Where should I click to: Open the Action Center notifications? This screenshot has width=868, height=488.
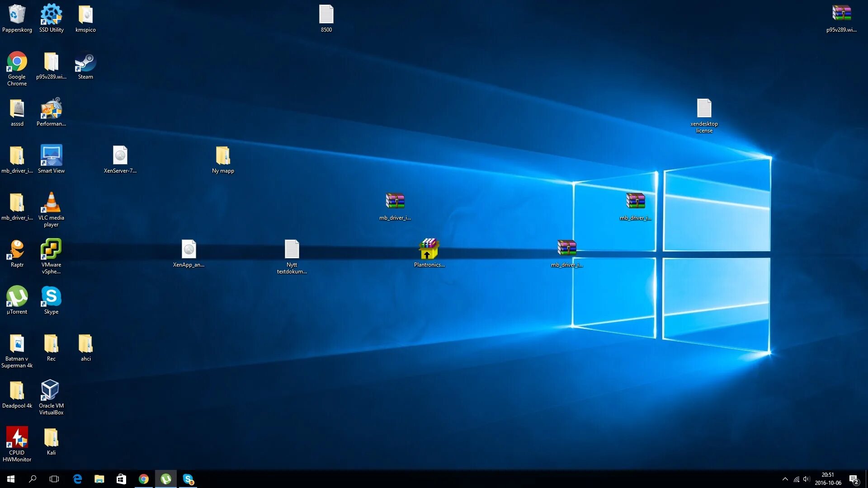(854, 479)
